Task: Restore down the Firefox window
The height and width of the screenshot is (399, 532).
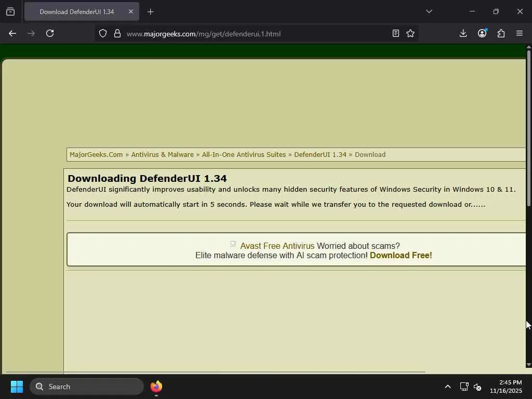Action: [496, 11]
